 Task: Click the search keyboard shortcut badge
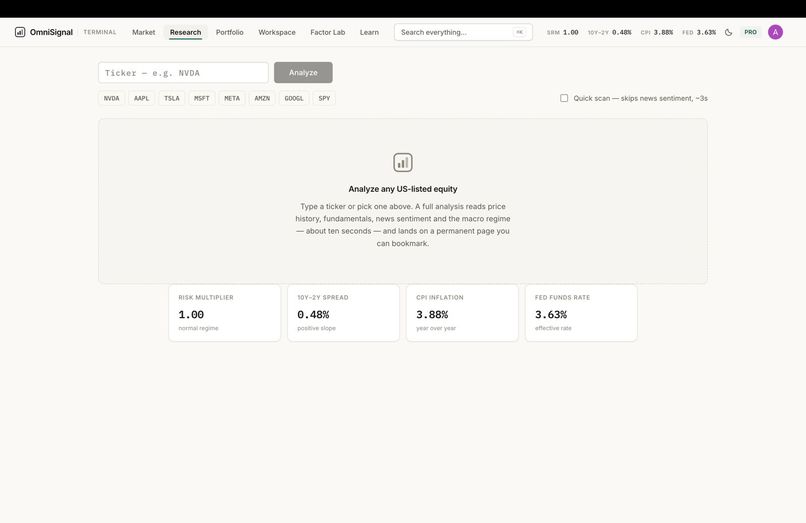[519, 32]
